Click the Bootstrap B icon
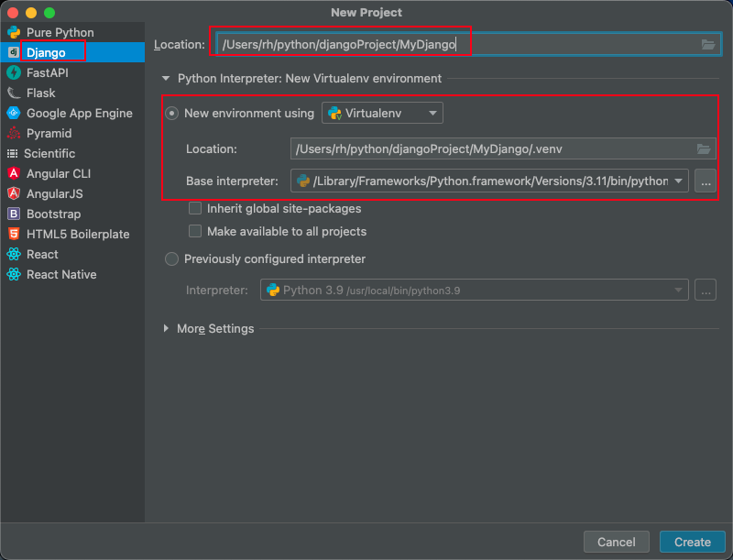 (14, 214)
